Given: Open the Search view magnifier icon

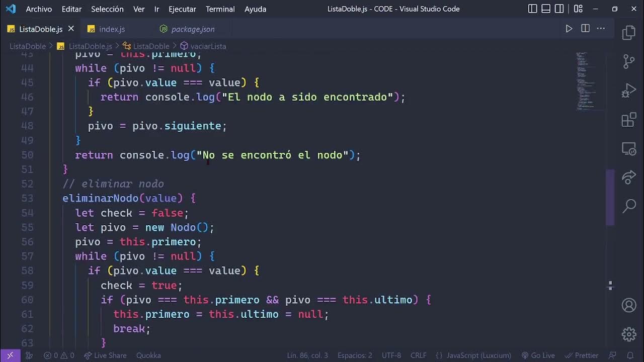Looking at the screenshot, I should point(629,206).
